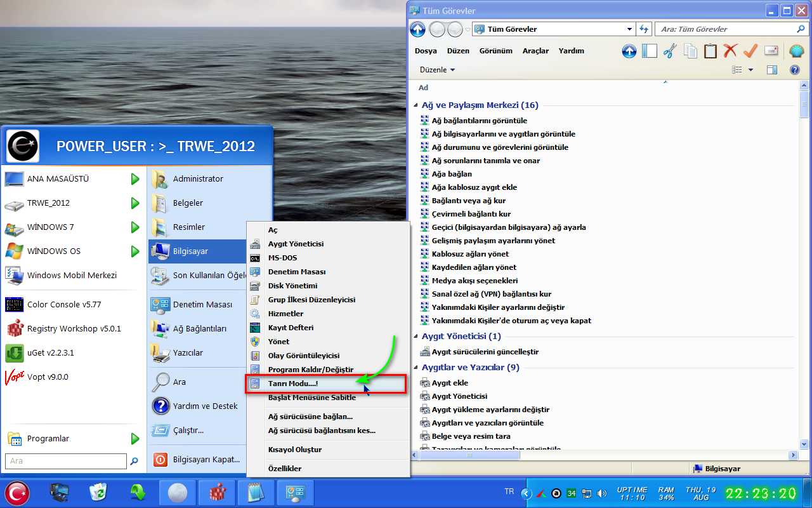
Task: Choose Özellikler in the context menu
Action: [x=327, y=469]
